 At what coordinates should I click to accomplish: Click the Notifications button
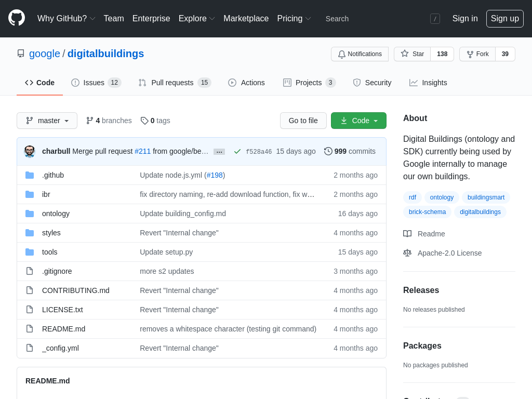click(x=360, y=54)
